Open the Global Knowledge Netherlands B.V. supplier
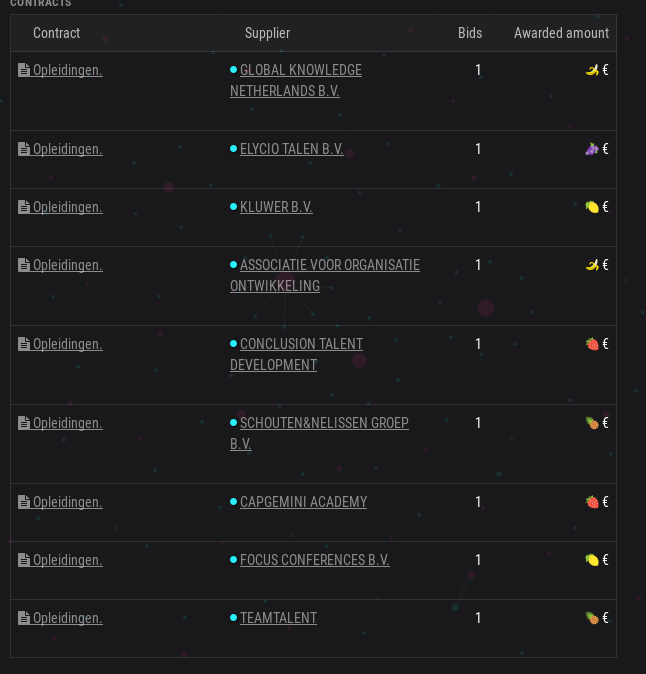 tap(296, 80)
